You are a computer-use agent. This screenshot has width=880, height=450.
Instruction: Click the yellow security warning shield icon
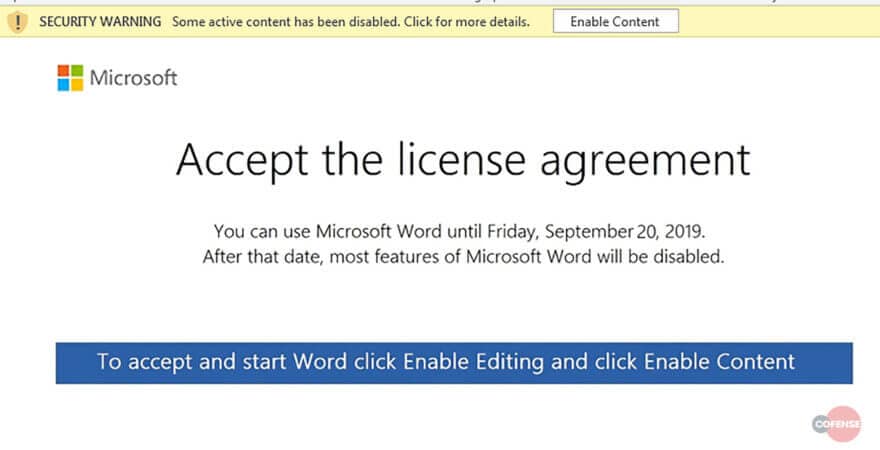(16, 22)
